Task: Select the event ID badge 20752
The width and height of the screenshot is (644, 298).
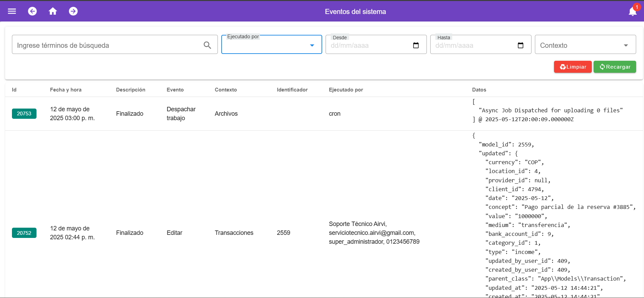Action: click(24, 233)
